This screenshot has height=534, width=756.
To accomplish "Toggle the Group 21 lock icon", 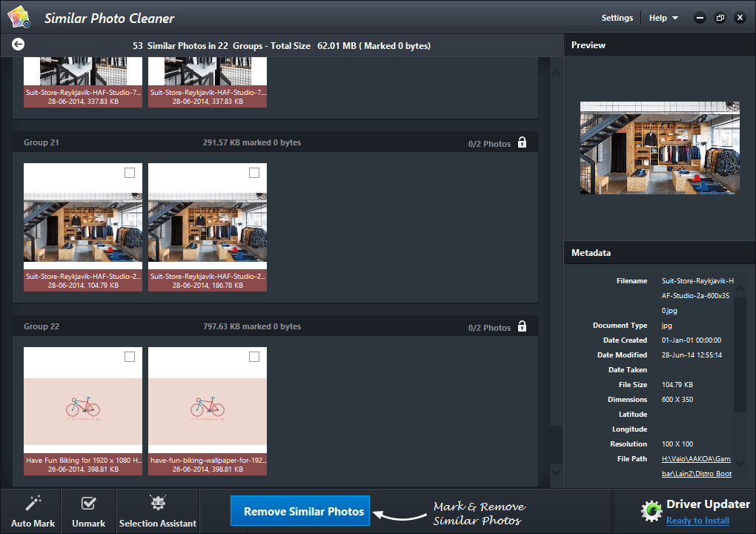I will tap(522, 142).
